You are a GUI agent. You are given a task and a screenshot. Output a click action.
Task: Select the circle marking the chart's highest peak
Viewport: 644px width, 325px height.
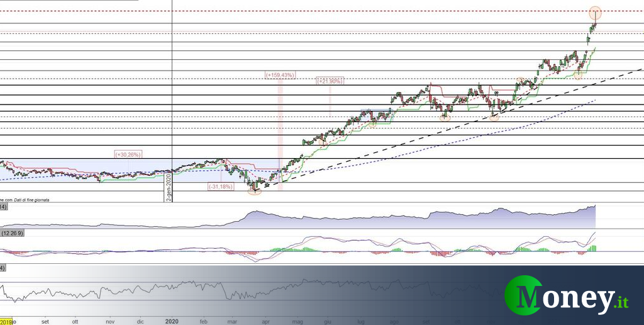click(595, 12)
